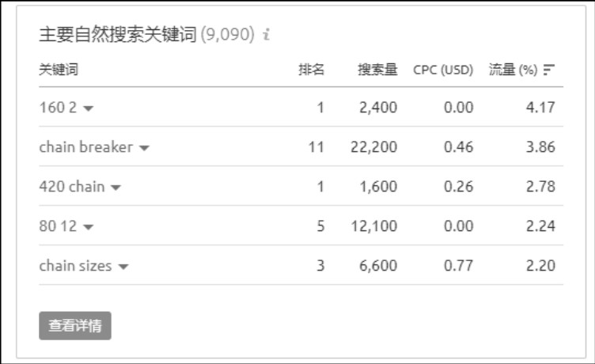This screenshot has width=595, height=364.
Task: Click the 查看详情 button
Action: pos(75,326)
